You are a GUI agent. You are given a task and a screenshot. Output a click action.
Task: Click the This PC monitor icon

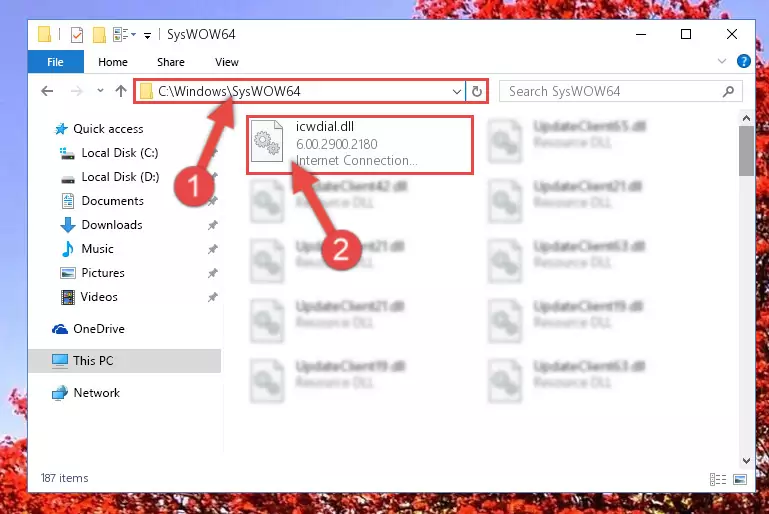60,361
